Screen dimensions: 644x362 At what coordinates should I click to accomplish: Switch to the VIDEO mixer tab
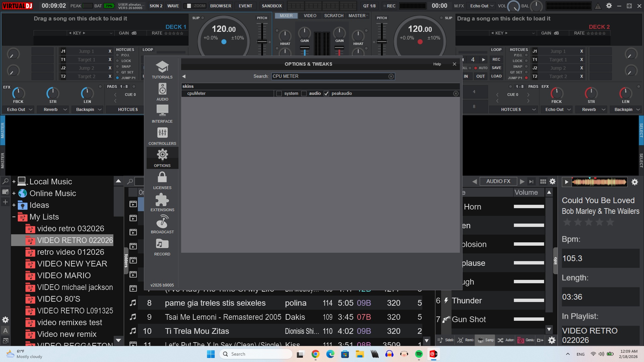310,16
